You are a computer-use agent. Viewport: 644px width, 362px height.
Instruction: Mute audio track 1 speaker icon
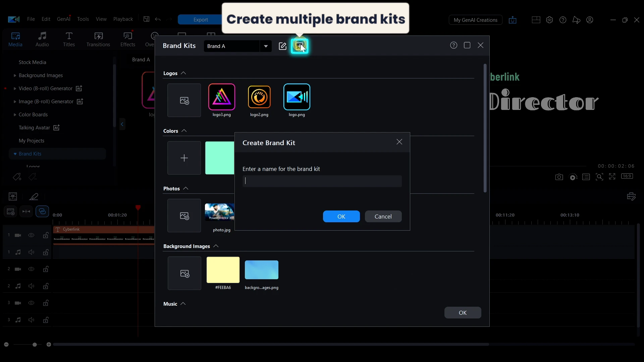[31, 252]
